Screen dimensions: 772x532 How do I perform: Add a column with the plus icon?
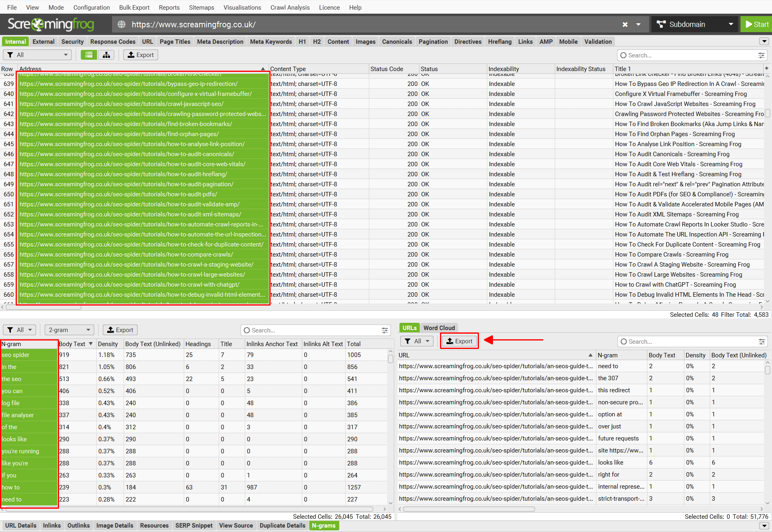[x=767, y=68]
